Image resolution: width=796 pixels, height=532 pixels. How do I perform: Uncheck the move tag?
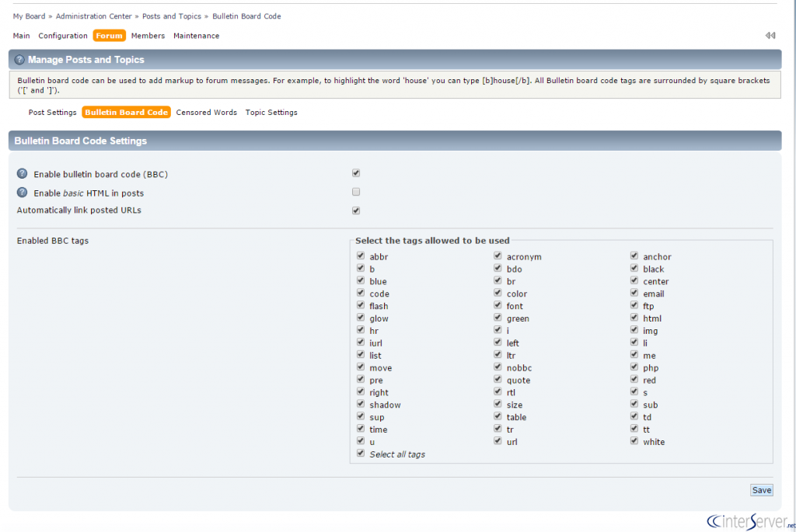click(361, 367)
